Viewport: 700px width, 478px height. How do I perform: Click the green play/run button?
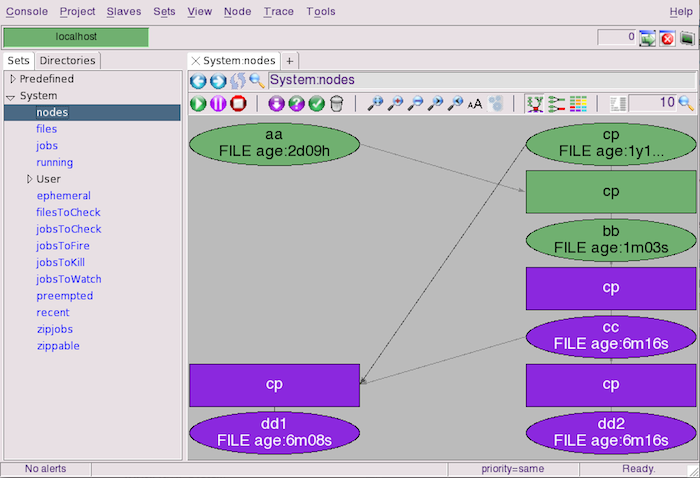click(198, 104)
